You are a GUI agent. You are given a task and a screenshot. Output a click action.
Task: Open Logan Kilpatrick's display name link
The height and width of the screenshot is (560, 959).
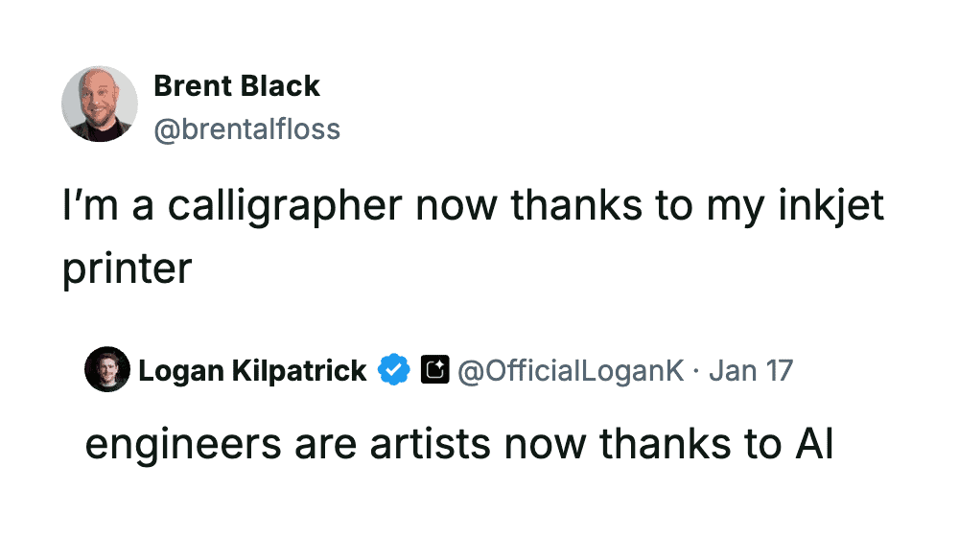click(x=252, y=370)
